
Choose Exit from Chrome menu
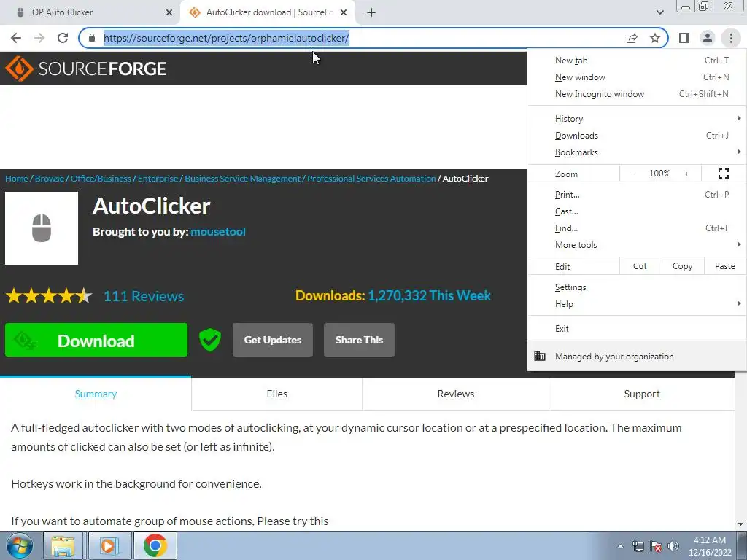click(636, 329)
